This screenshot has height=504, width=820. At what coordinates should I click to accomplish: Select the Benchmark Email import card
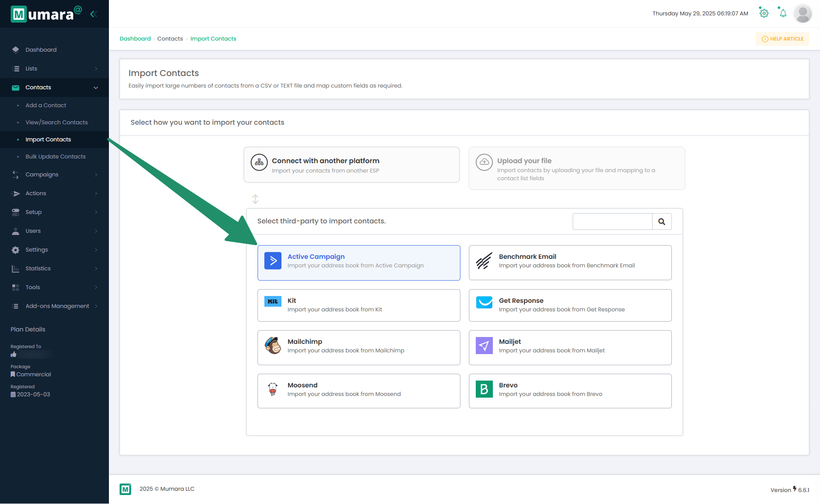pyautogui.click(x=570, y=263)
